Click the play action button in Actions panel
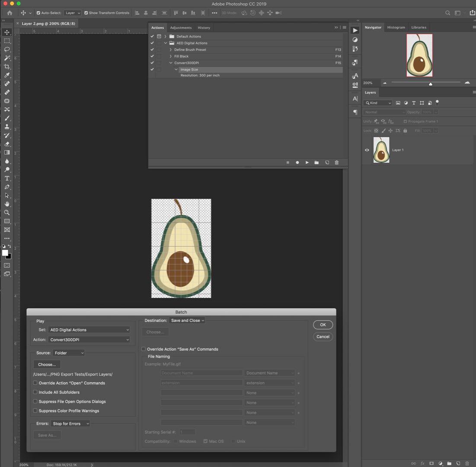 click(307, 163)
